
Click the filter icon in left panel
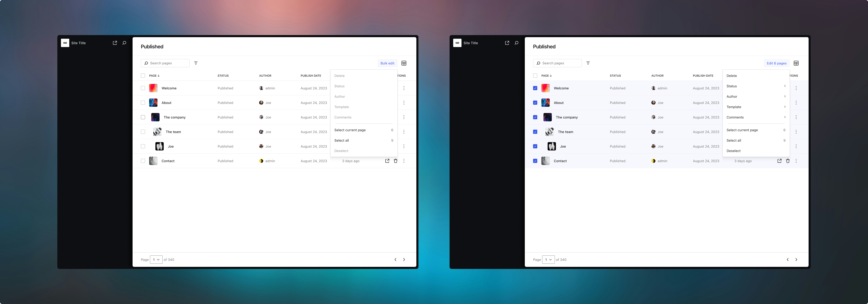pyautogui.click(x=196, y=63)
